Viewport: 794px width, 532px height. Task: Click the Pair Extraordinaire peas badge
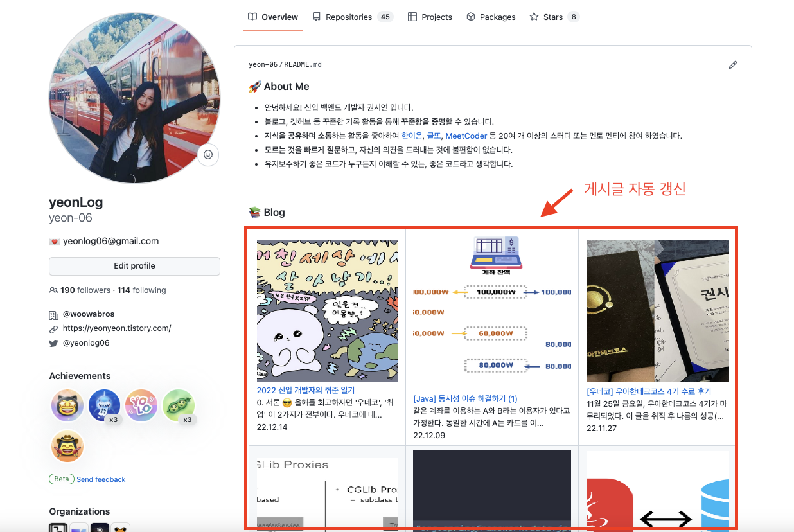[179, 406]
